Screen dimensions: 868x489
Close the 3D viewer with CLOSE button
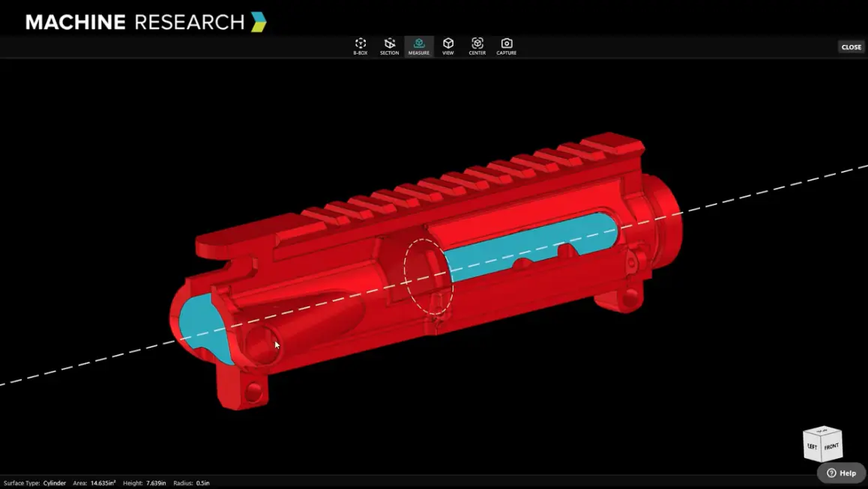pyautogui.click(x=851, y=47)
